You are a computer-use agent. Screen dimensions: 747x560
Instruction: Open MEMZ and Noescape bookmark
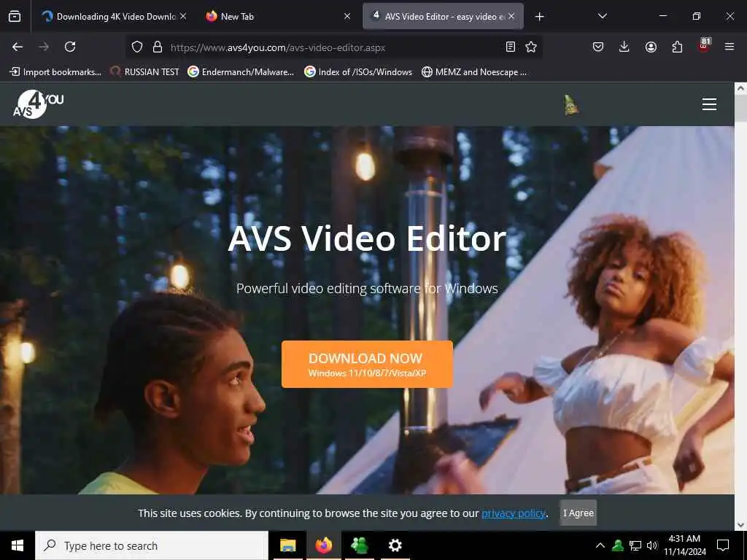[x=474, y=72]
